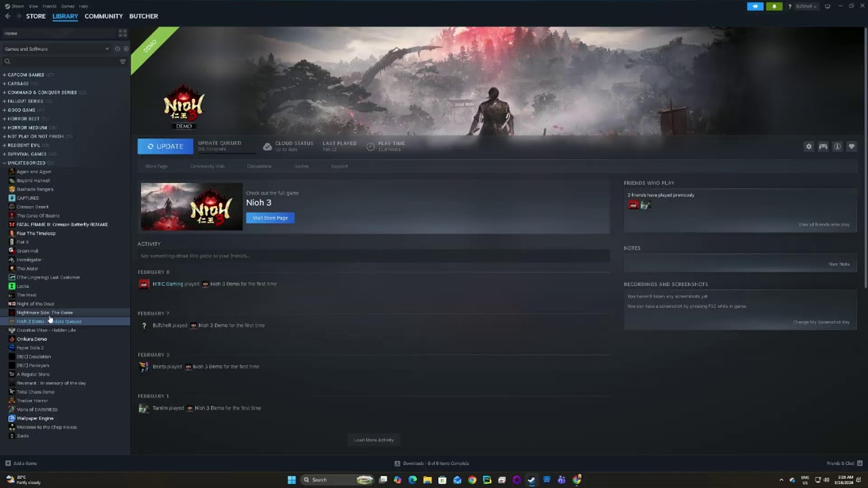868x488 pixels.
Task: Click the UPDATE button
Action: 165,146
